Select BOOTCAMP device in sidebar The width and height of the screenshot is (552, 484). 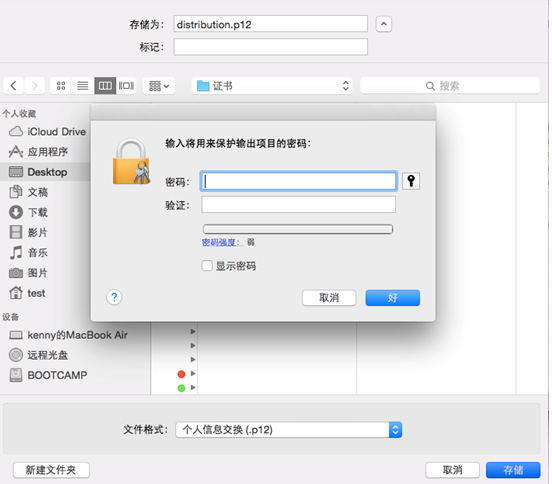(48, 375)
